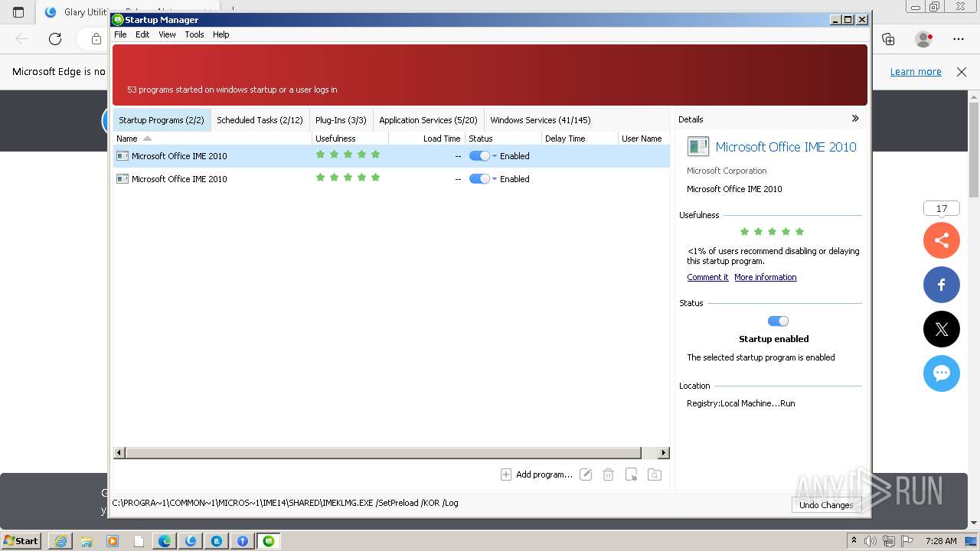Screen dimensions: 980x551
Task: Toggle off second Microsoft Office IME 2010 startup
Action: click(479, 179)
